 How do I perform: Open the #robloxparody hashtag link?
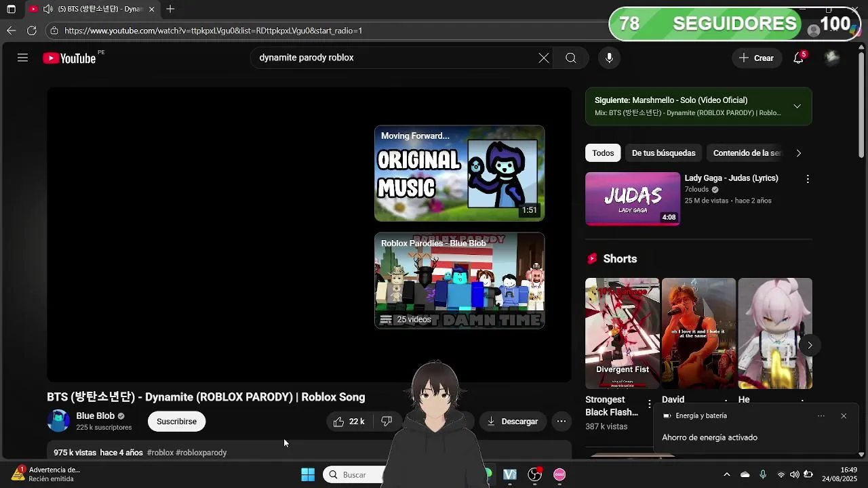[x=201, y=453]
